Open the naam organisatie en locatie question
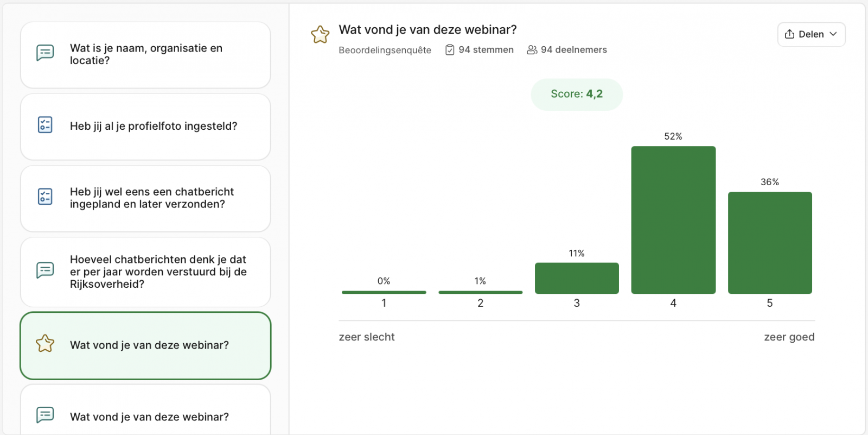The image size is (868, 435). (145, 55)
